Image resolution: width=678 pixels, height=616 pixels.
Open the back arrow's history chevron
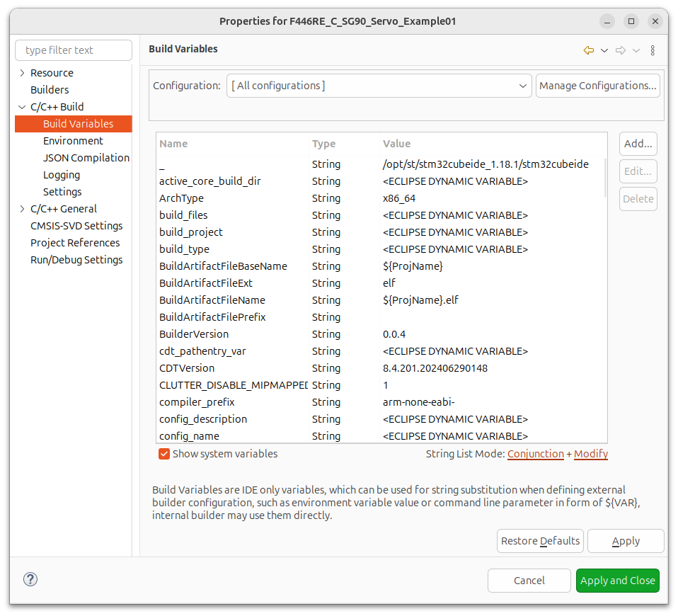point(604,50)
